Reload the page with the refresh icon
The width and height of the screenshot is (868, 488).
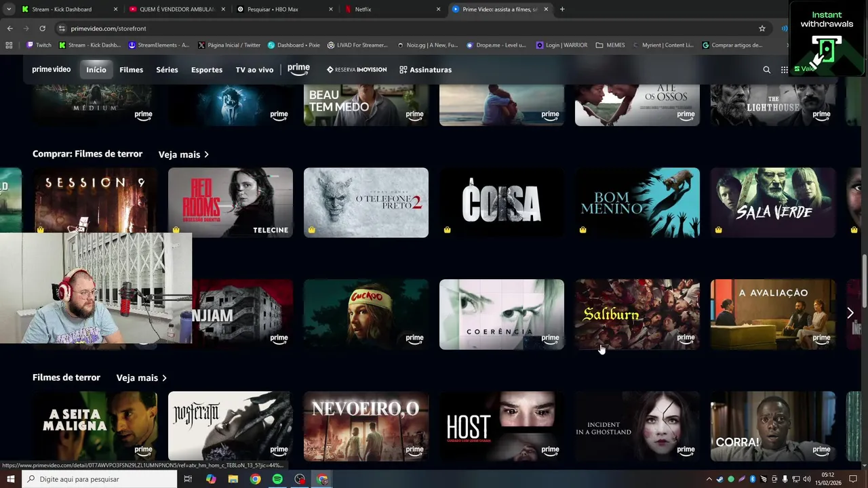[42, 28]
